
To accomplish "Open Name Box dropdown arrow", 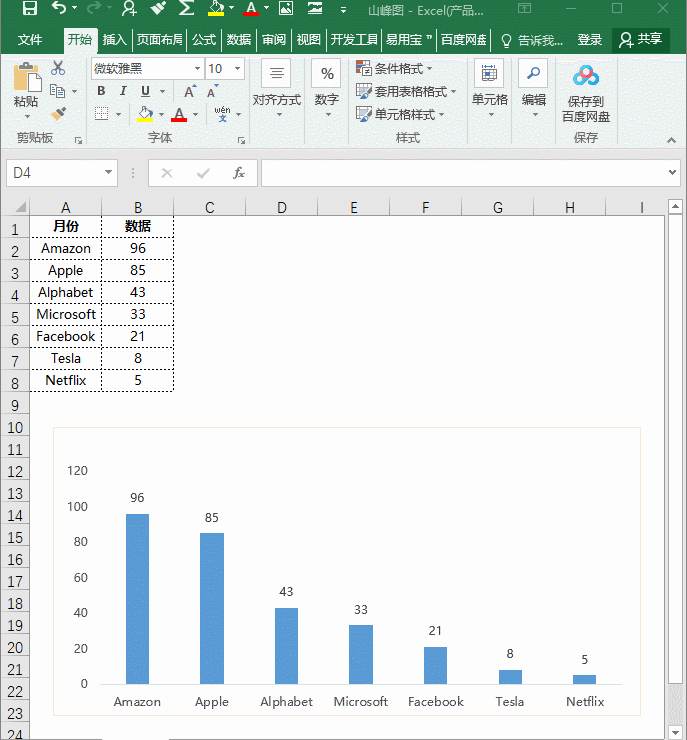I will click(108, 172).
